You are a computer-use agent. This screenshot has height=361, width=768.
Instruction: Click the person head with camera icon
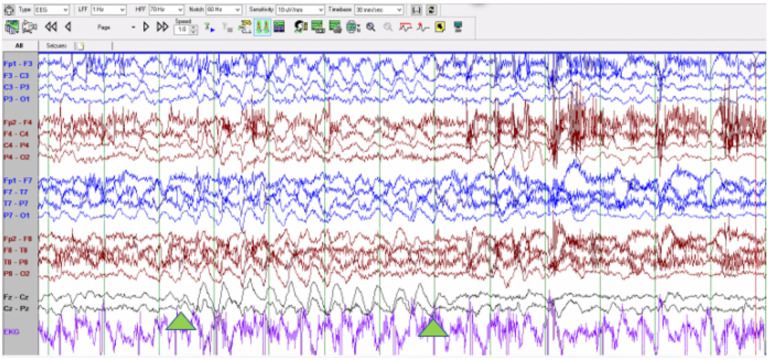pos(300,27)
